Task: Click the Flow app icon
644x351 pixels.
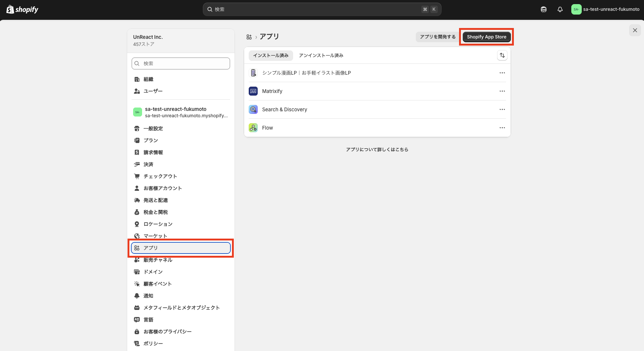Action: click(x=253, y=128)
